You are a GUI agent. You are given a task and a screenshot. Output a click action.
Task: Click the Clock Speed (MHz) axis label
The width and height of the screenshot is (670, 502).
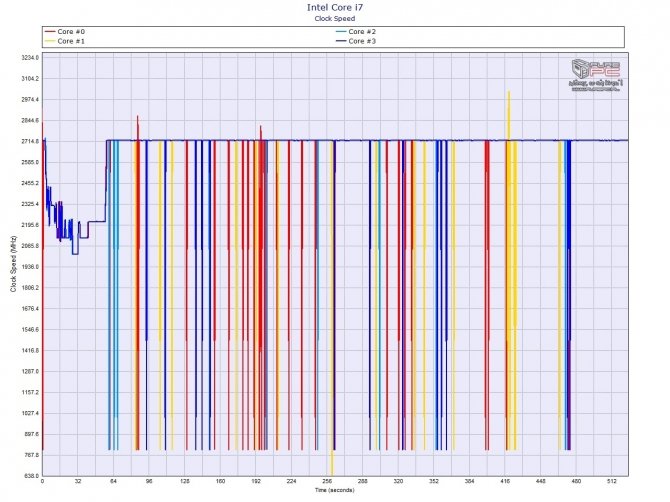pos(13,264)
